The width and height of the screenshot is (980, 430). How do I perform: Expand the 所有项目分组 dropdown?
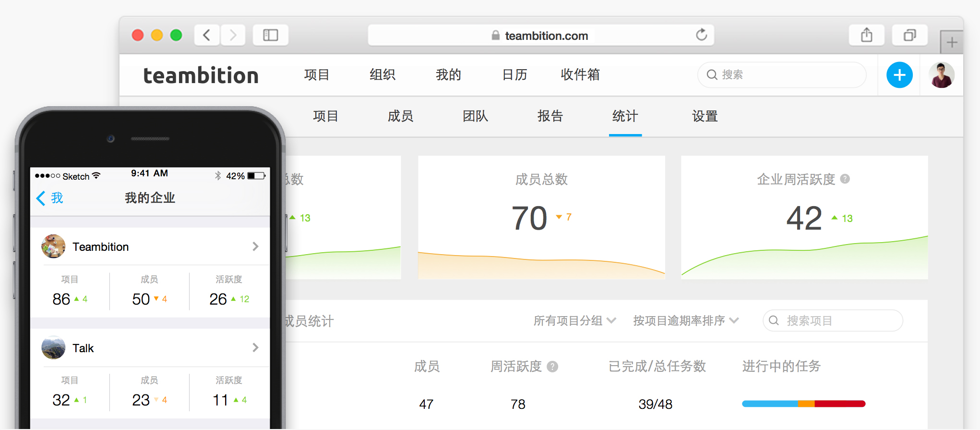pos(575,320)
